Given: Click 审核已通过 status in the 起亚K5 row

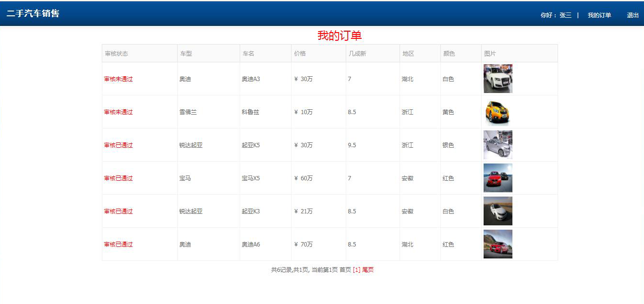Looking at the screenshot, I should tap(119, 145).
